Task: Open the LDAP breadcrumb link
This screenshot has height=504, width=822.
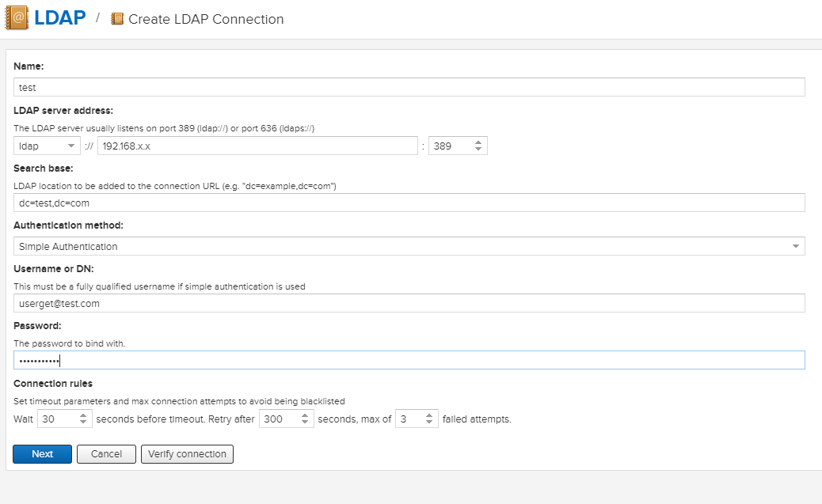Action: 59,18
